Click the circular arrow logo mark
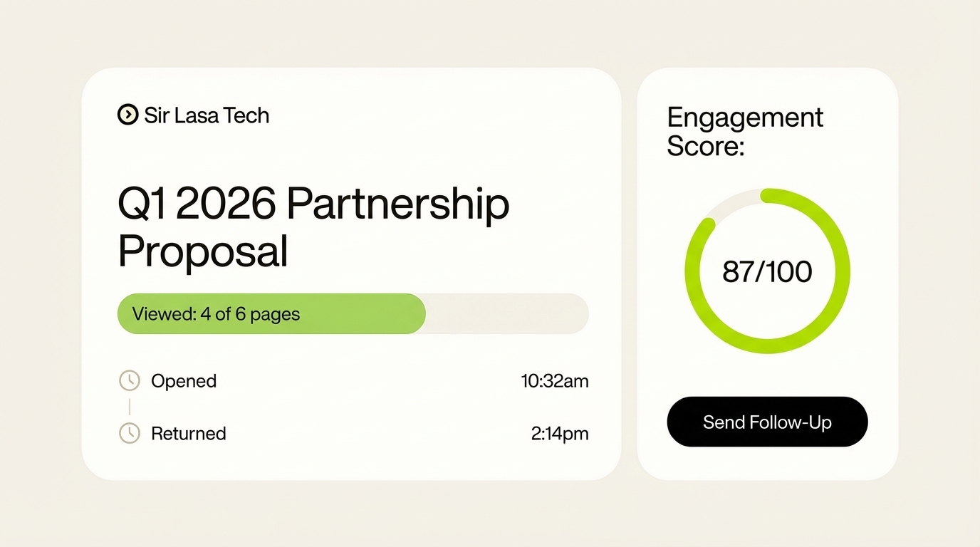 tap(127, 115)
